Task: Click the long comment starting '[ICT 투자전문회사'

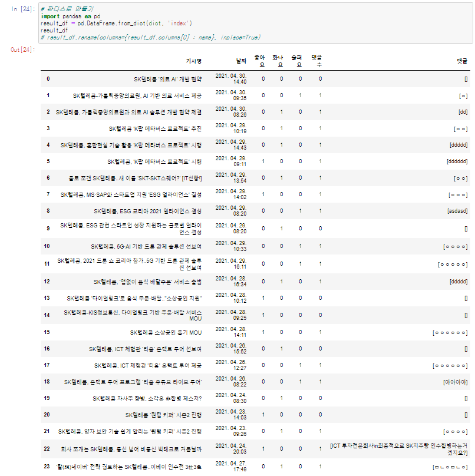Action: tap(399, 449)
